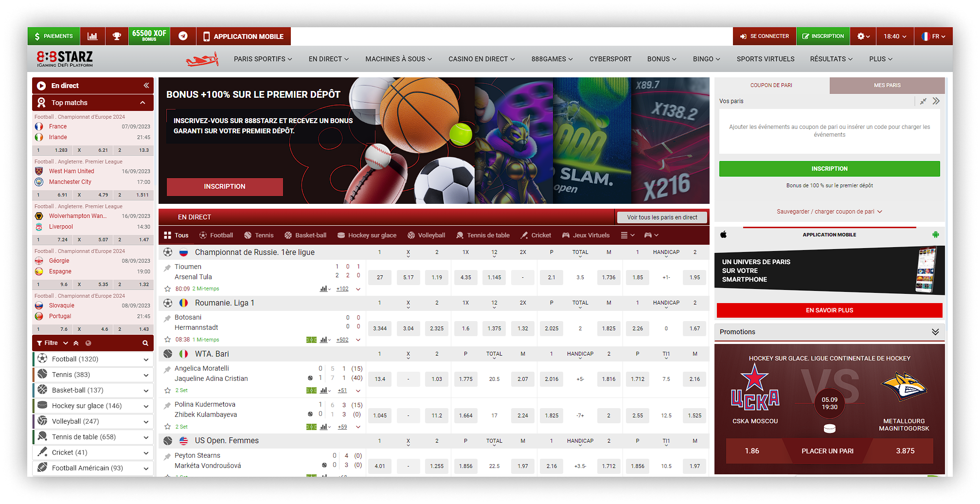This screenshot has width=980, height=504.
Task: Click Voir tous les paris en direct
Action: (661, 217)
